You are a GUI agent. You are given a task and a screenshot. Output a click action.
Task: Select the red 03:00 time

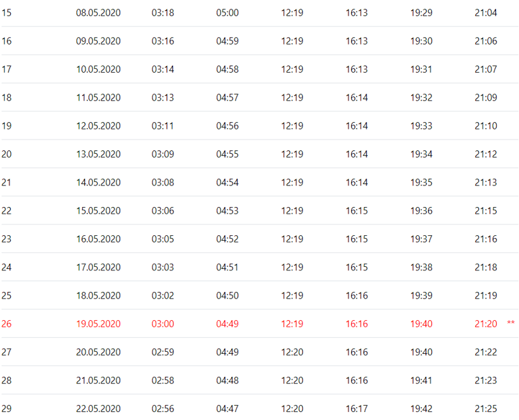click(162, 324)
